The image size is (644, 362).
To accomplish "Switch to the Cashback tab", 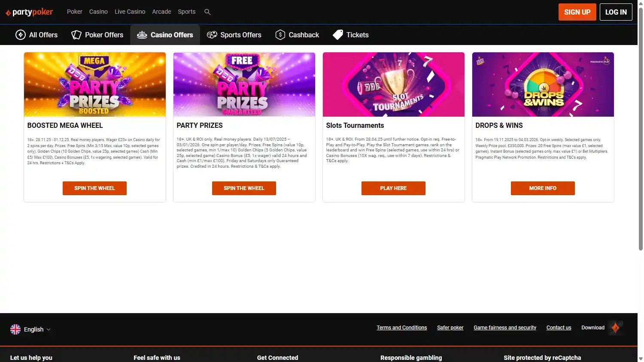I will coord(297,35).
